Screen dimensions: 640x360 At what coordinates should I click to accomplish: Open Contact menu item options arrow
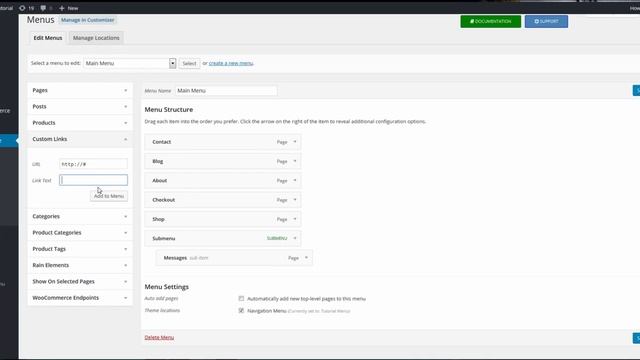[295, 142]
